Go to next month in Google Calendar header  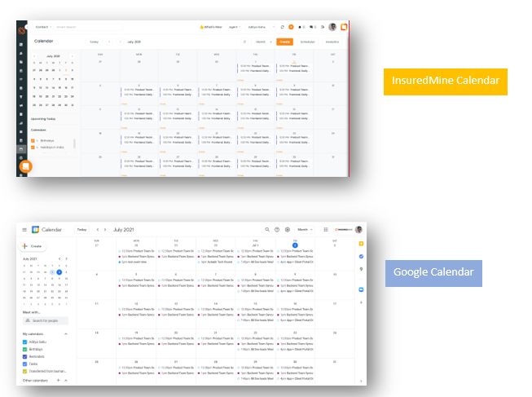coord(105,230)
